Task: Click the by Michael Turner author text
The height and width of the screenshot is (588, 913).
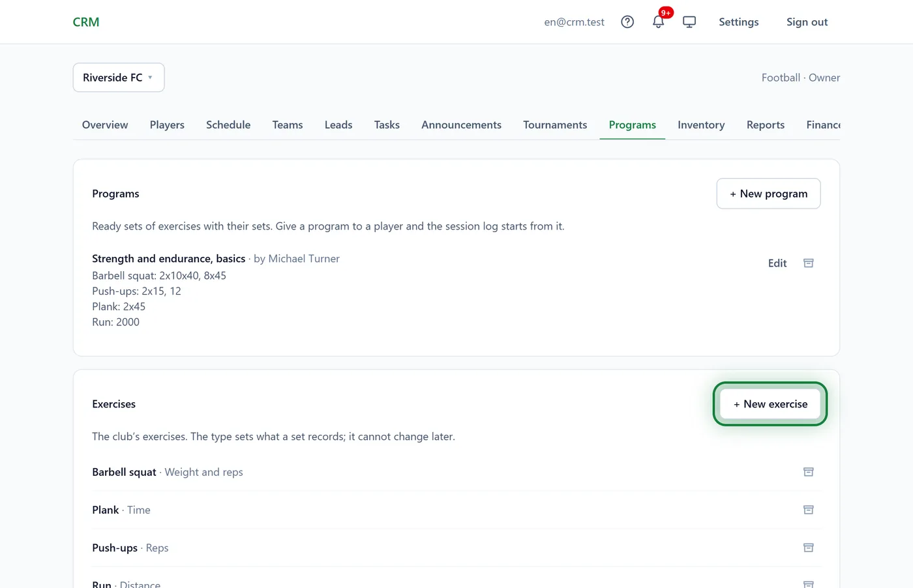Action: tap(297, 259)
